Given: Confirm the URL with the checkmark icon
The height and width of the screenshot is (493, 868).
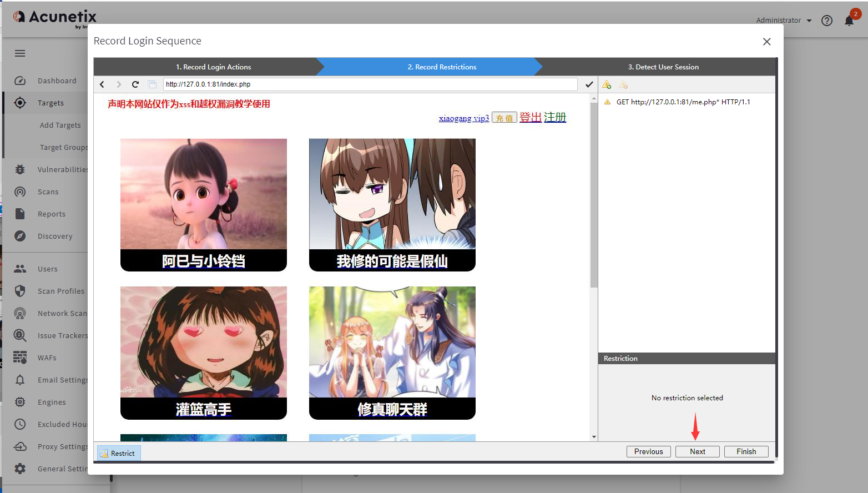Looking at the screenshot, I should coord(589,84).
